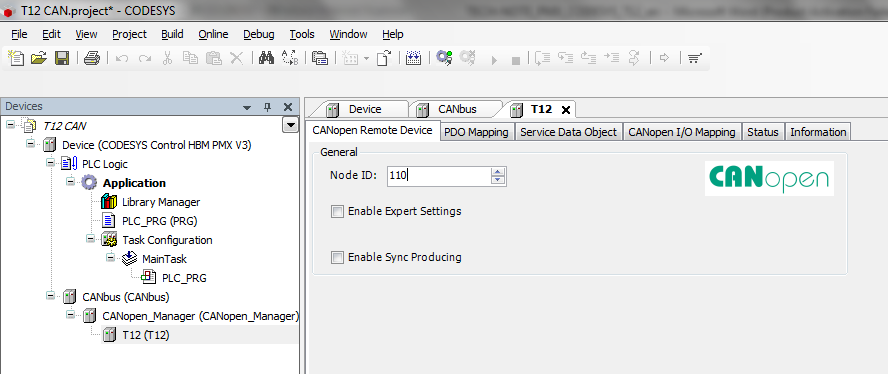The image size is (888, 374).
Task: Save the project with the floppy disk icon
Action: [62, 58]
